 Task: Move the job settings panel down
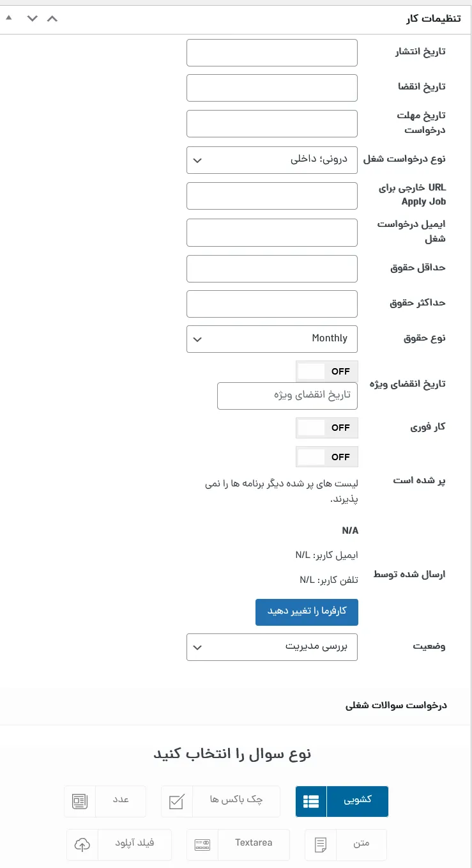click(32, 19)
